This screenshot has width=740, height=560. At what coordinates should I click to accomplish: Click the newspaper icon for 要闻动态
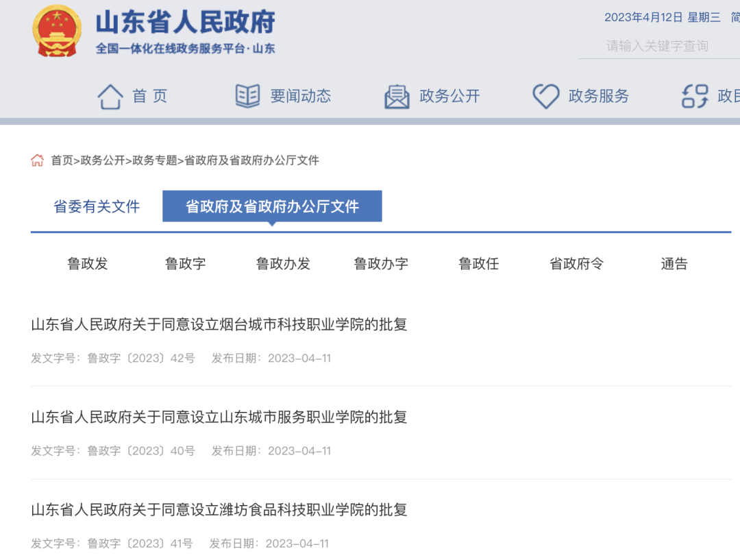click(247, 96)
